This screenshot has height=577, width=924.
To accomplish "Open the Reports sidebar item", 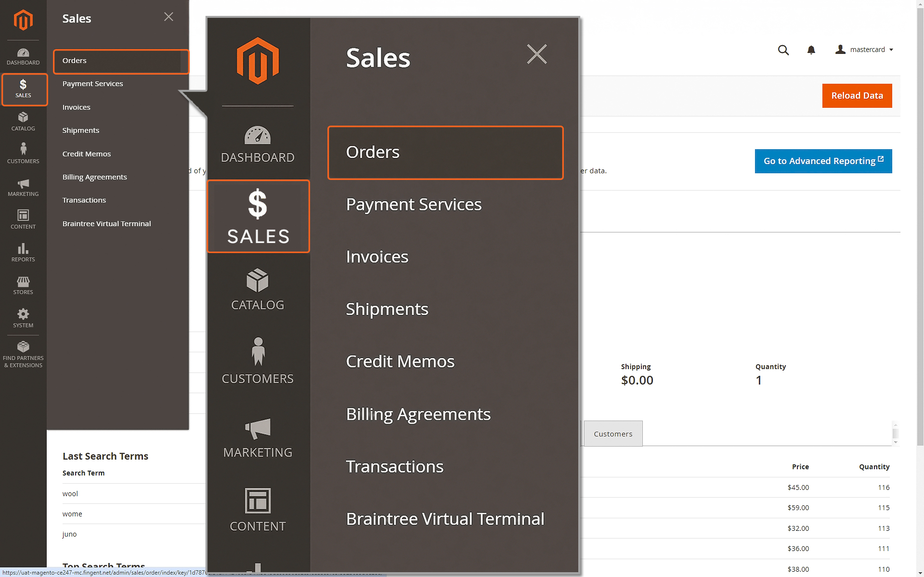I will point(23,253).
